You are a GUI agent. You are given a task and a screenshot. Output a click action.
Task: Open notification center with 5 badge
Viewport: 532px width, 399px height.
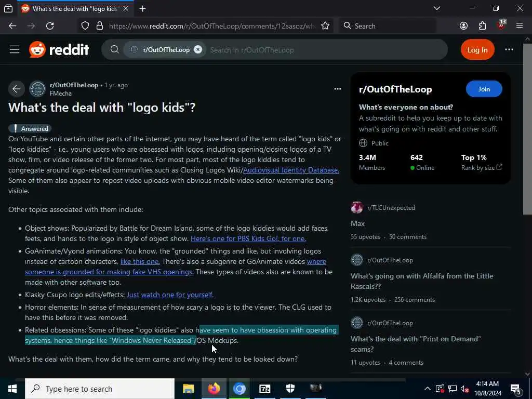tap(516, 390)
